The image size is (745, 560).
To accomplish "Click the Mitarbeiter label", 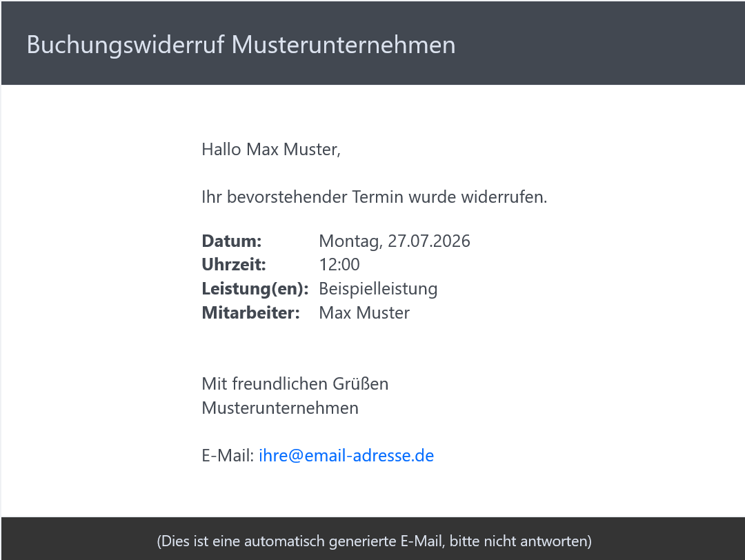I will [x=251, y=312].
